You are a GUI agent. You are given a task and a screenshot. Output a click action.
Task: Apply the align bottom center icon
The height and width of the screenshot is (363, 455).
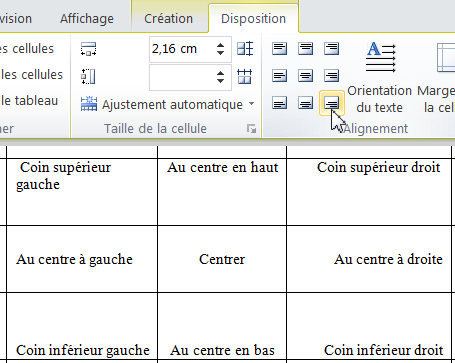(305, 103)
